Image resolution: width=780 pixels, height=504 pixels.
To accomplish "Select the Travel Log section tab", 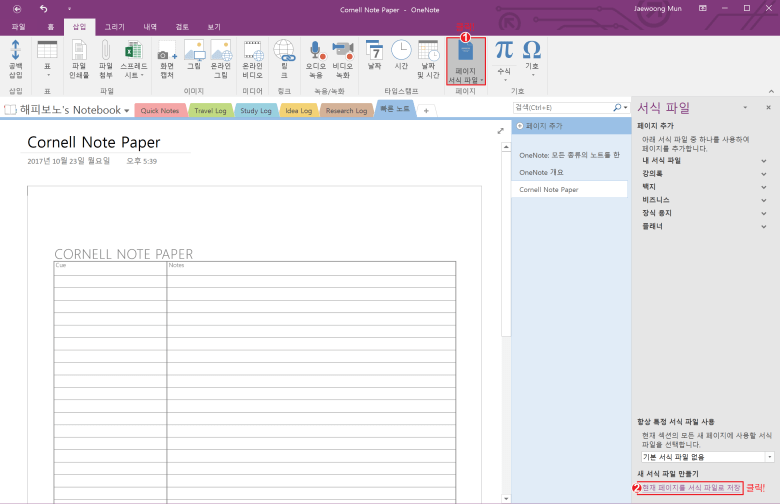I will 210,110.
